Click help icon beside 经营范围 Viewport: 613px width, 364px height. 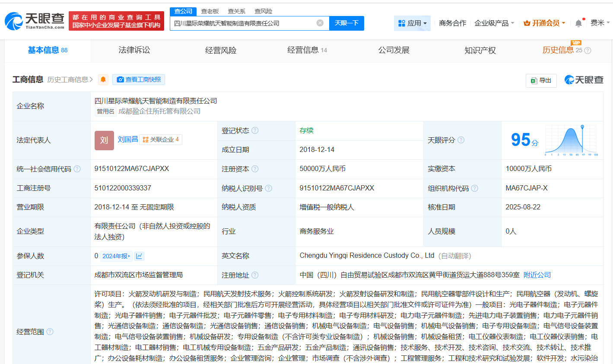click(50, 332)
